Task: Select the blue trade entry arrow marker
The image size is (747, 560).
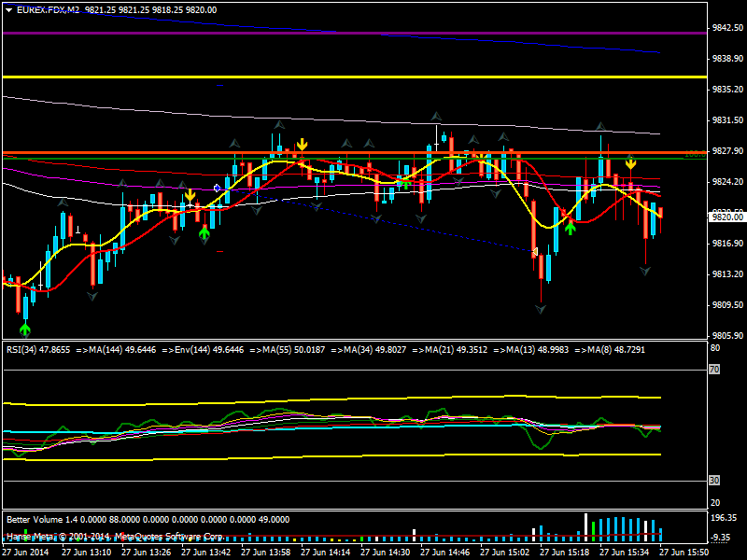Action: [217, 188]
